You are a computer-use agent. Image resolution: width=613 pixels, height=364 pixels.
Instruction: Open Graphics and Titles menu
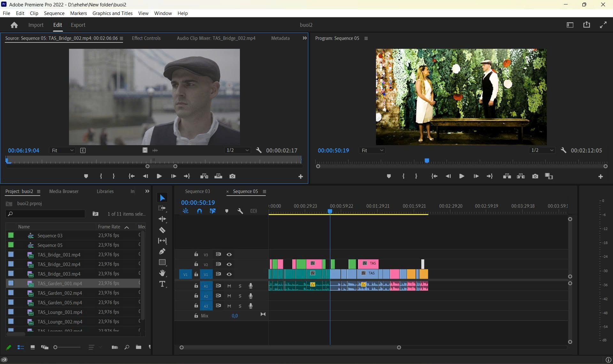(x=112, y=13)
